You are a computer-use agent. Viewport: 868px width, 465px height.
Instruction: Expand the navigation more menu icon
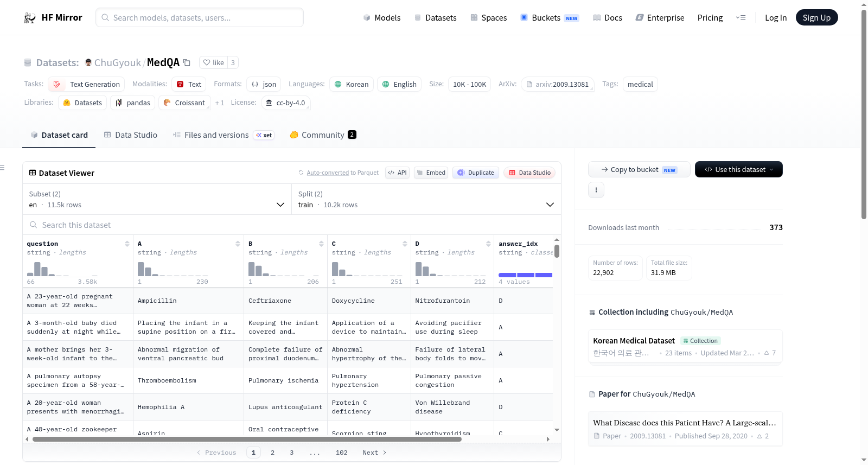point(741,18)
